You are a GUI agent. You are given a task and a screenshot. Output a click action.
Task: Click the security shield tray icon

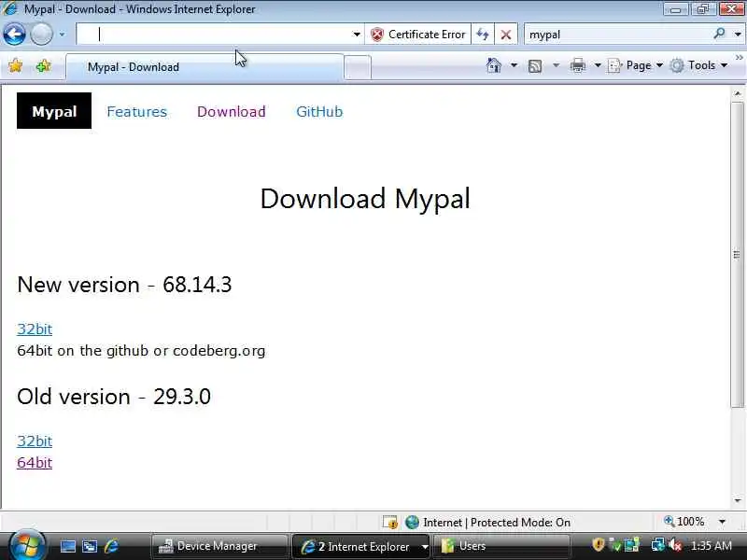tap(598, 545)
